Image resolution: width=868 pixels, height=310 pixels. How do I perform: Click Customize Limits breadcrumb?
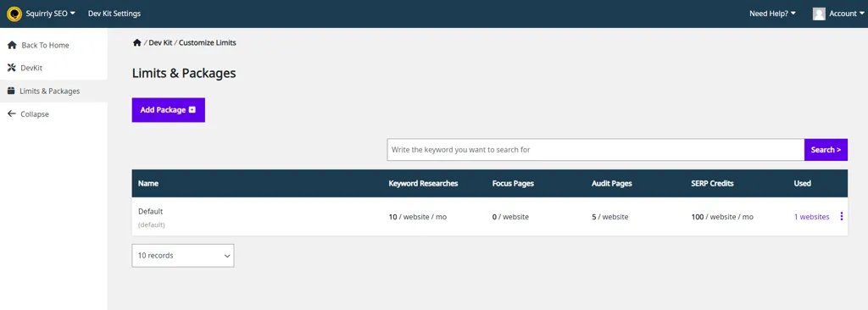pyautogui.click(x=207, y=42)
